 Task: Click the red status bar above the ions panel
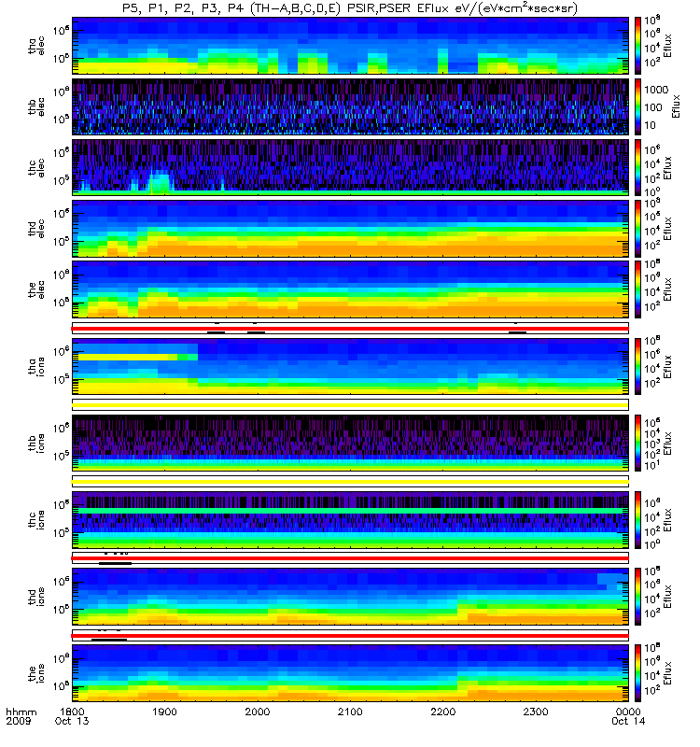(350, 636)
